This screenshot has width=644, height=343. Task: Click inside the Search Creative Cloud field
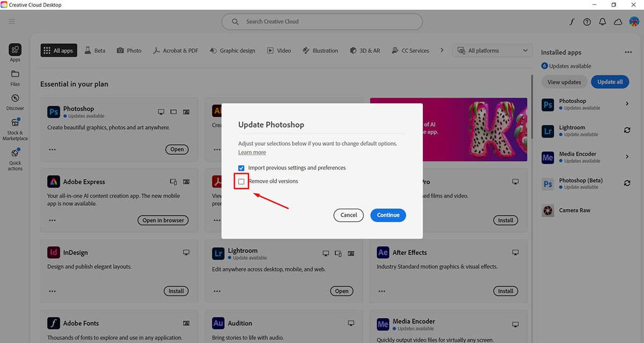click(x=322, y=21)
